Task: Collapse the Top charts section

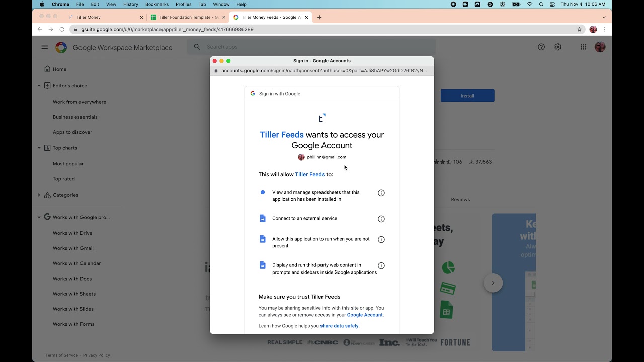Action: pyautogui.click(x=39, y=148)
